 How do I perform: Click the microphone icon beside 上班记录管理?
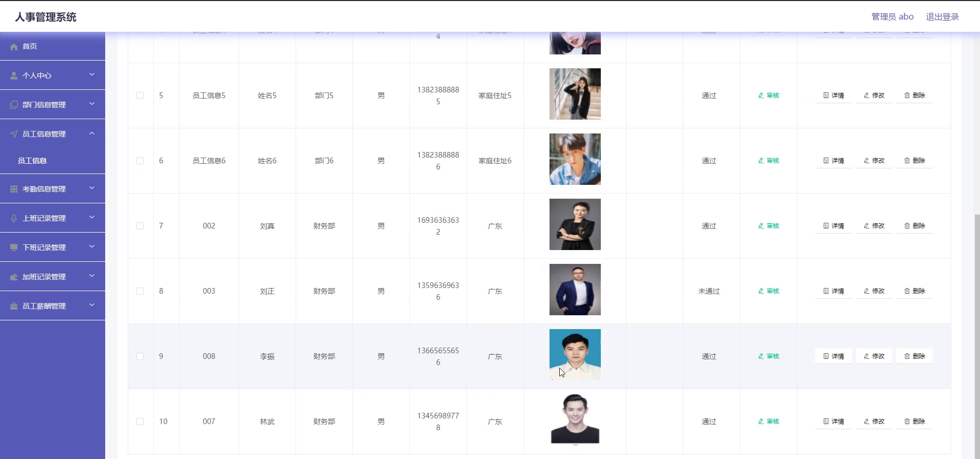[x=14, y=218]
